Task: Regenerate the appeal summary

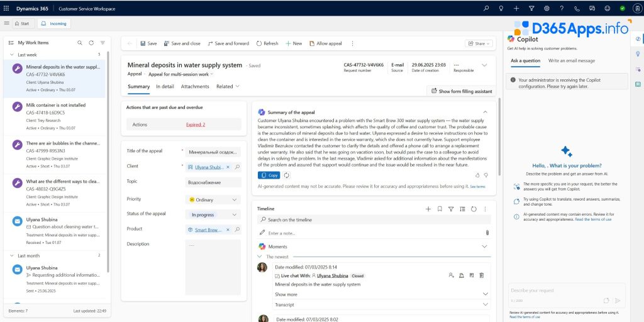Action: click(287, 175)
